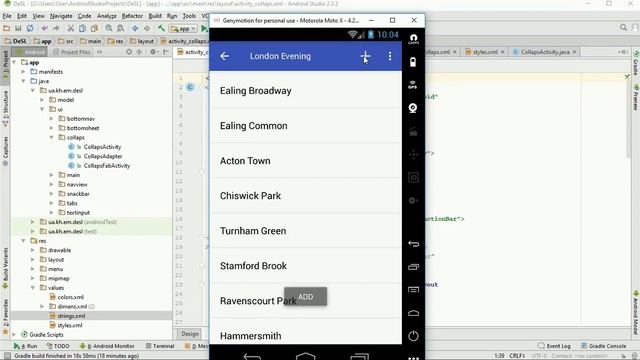640x360 pixels.
Task: Tap the back arrow in London Evening toolbar
Action: pyautogui.click(x=224, y=56)
